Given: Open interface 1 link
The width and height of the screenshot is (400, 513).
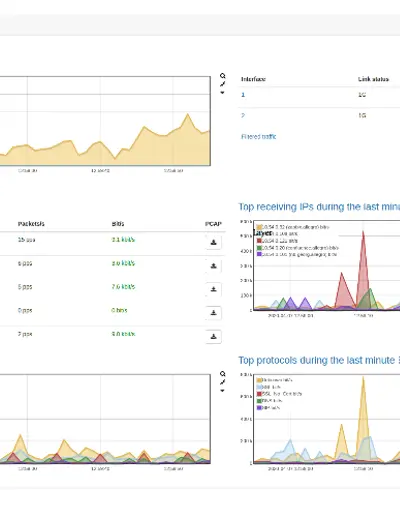Looking at the screenshot, I should 243,95.
